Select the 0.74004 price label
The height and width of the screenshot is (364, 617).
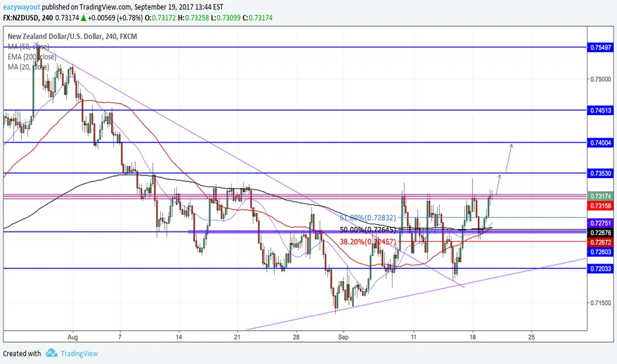click(x=600, y=142)
